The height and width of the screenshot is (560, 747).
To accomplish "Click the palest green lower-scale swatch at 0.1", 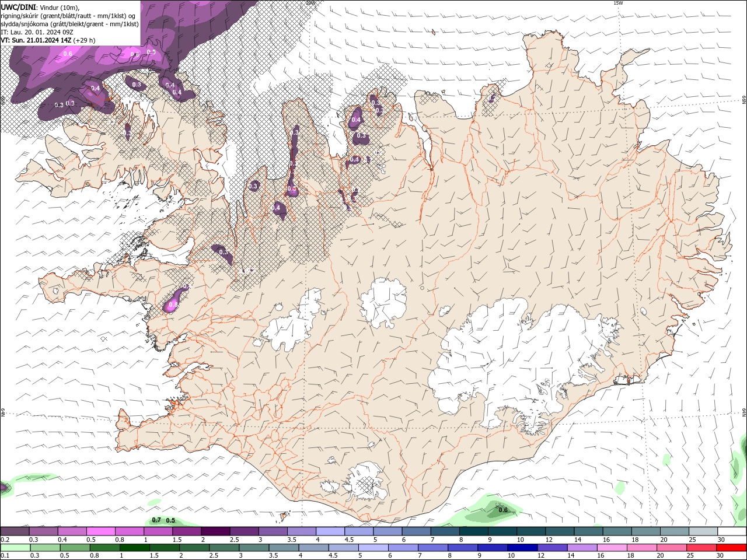I will 15,548.
